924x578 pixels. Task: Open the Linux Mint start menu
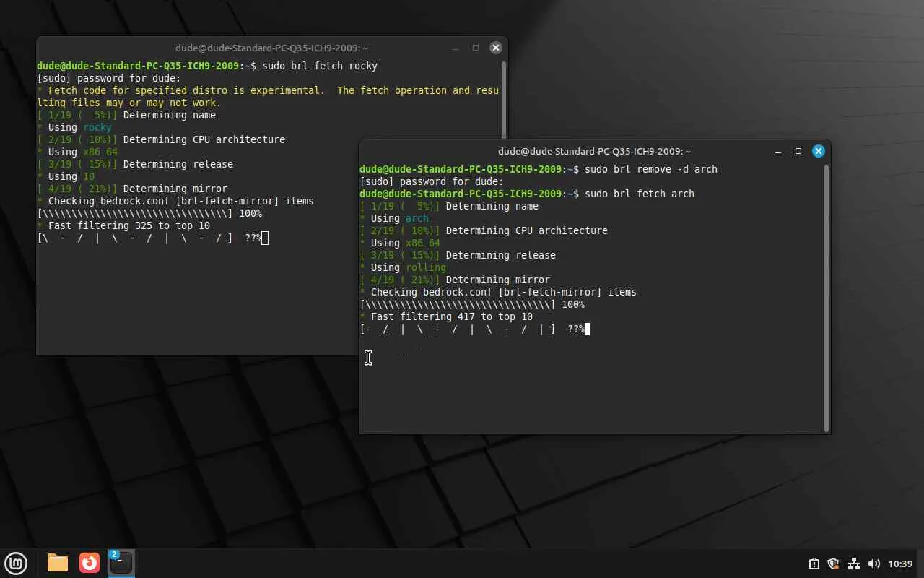point(16,563)
